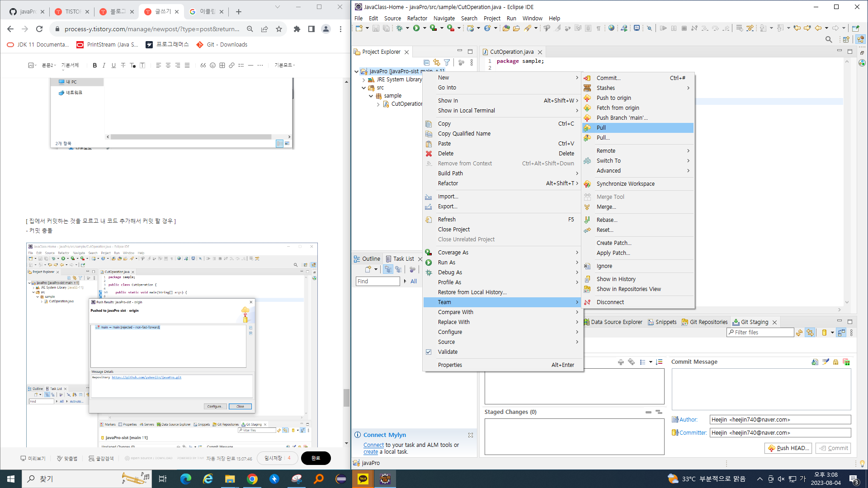
Task: Toggle italic formatting in blog editor
Action: pyautogui.click(x=104, y=66)
